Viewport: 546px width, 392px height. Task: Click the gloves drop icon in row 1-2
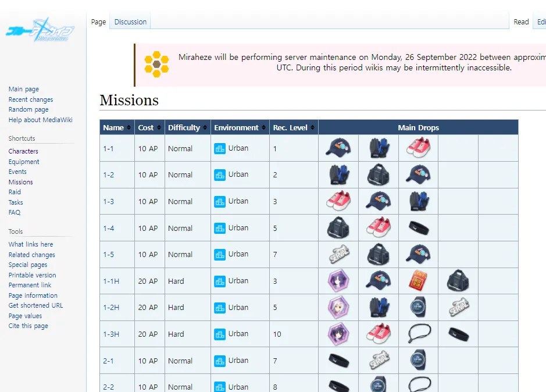338,174
